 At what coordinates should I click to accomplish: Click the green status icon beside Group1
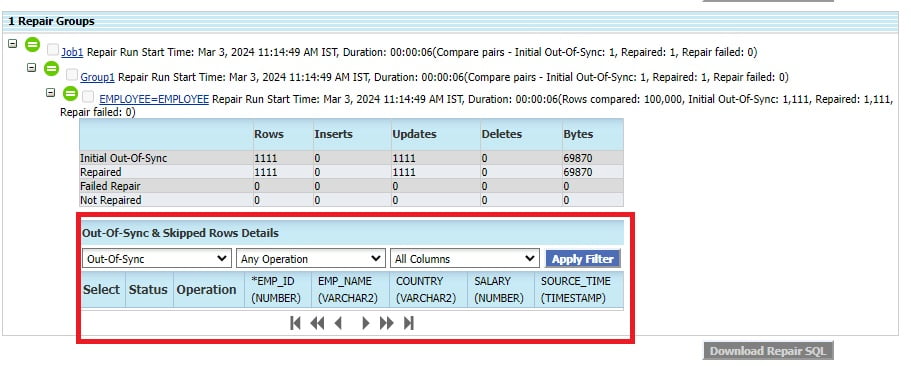tap(52, 69)
